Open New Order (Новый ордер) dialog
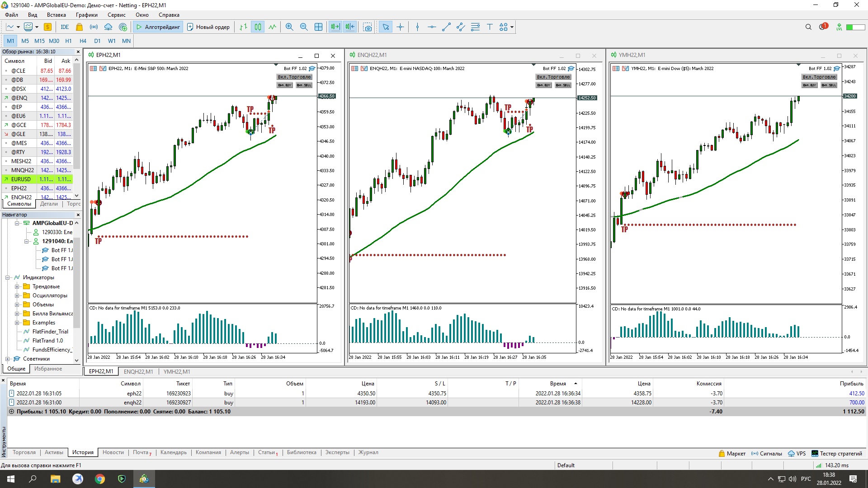Viewport: 868px width, 488px height. click(208, 27)
